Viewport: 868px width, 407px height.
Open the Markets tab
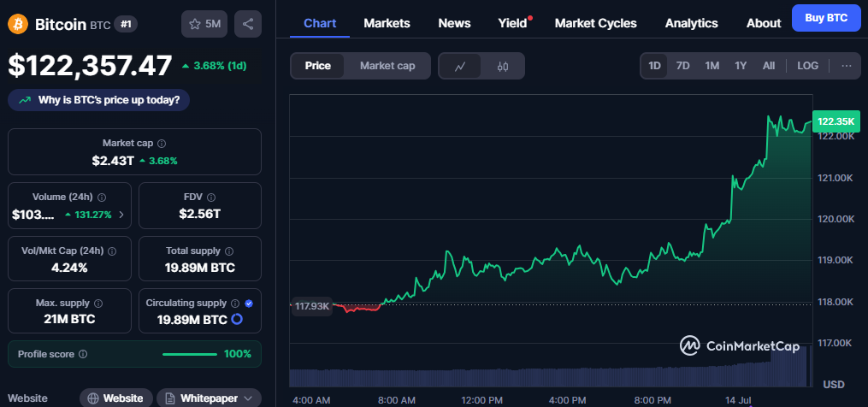click(387, 23)
